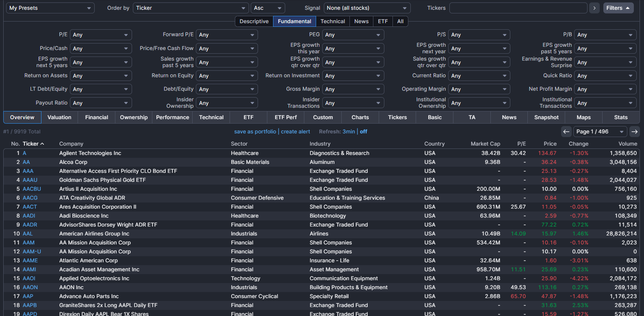Click Advance Auto Parts Inc row

tap(321, 296)
